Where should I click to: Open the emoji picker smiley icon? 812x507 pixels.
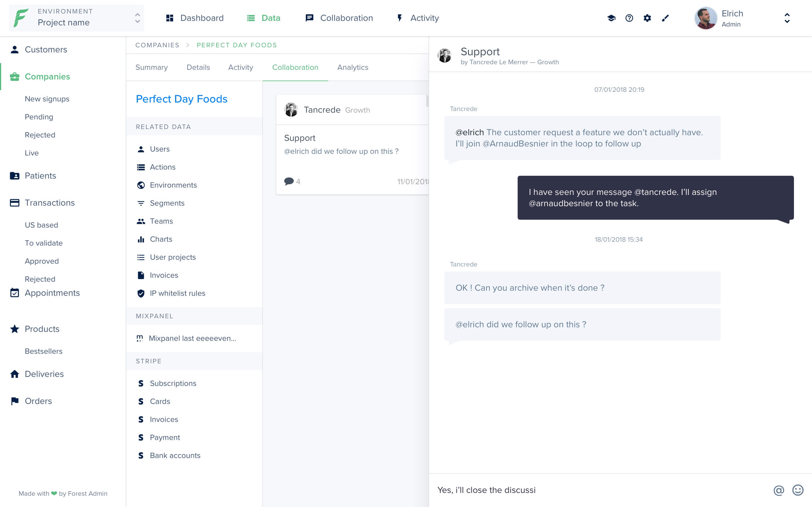coord(798,490)
